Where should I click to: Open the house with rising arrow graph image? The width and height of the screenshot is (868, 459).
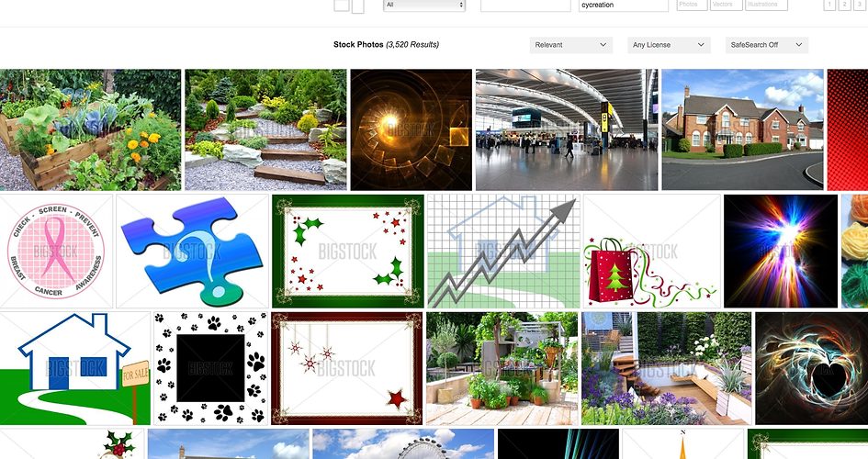coord(503,251)
